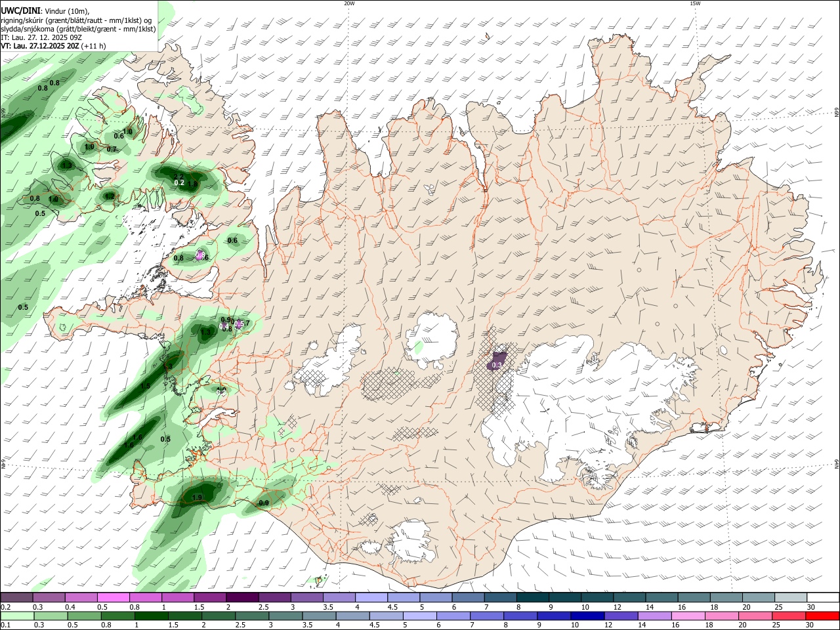Click the '0.2' label in the top legend
The width and height of the screenshot is (840, 630).
pyautogui.click(x=5, y=607)
